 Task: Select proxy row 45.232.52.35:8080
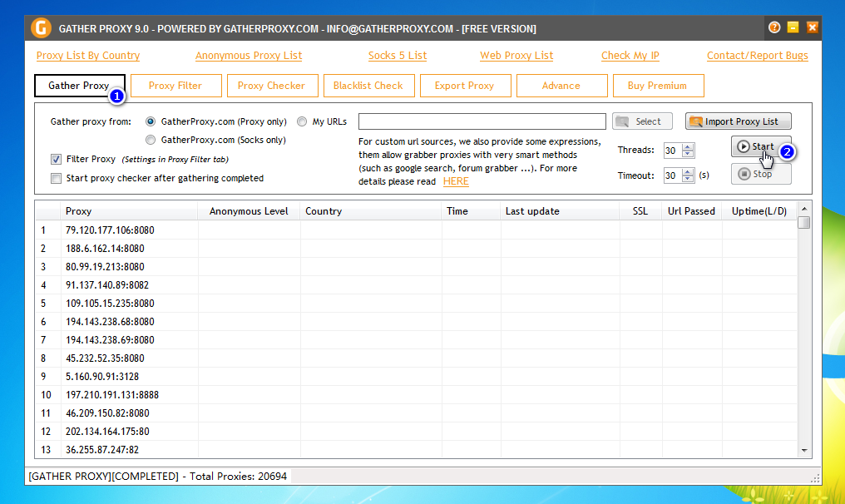416,358
